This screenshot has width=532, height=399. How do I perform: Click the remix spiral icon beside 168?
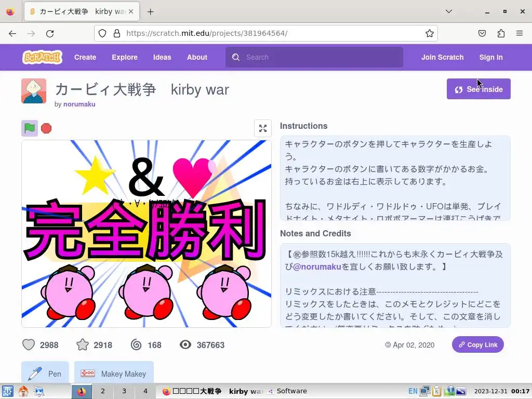136,345
